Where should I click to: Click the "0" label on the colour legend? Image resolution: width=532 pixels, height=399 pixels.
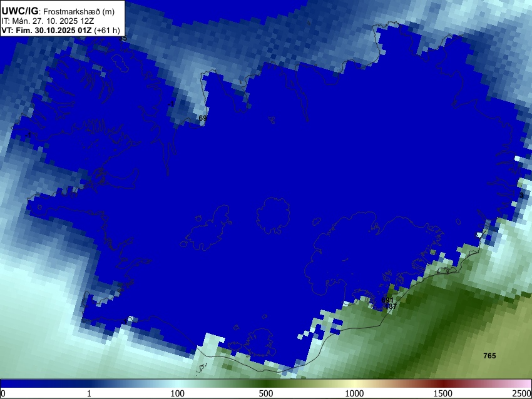(x=3, y=393)
